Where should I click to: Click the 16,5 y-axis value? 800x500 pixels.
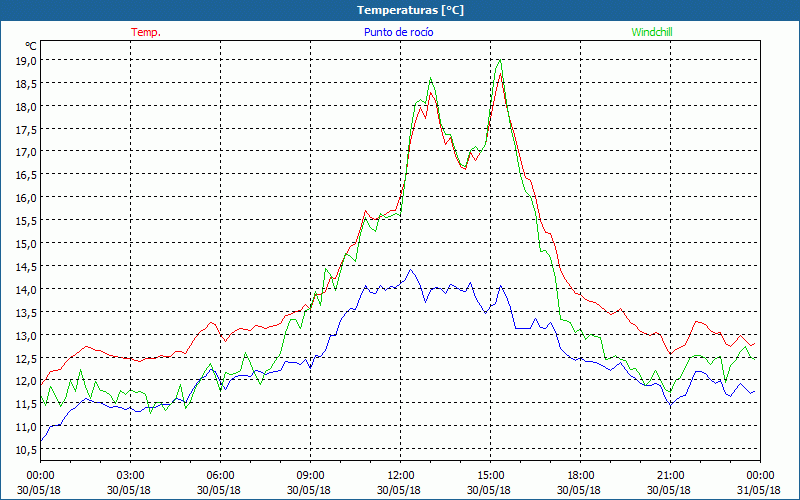27,174
